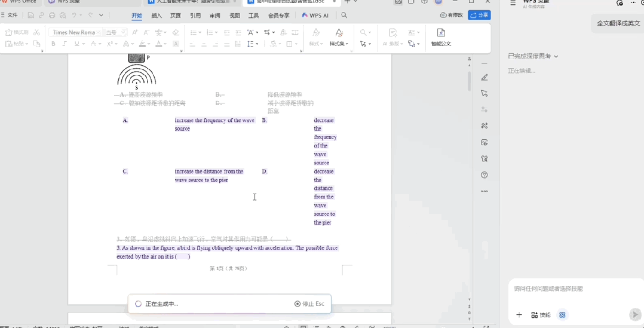Select the pen tool in right sidebar

pos(484,77)
